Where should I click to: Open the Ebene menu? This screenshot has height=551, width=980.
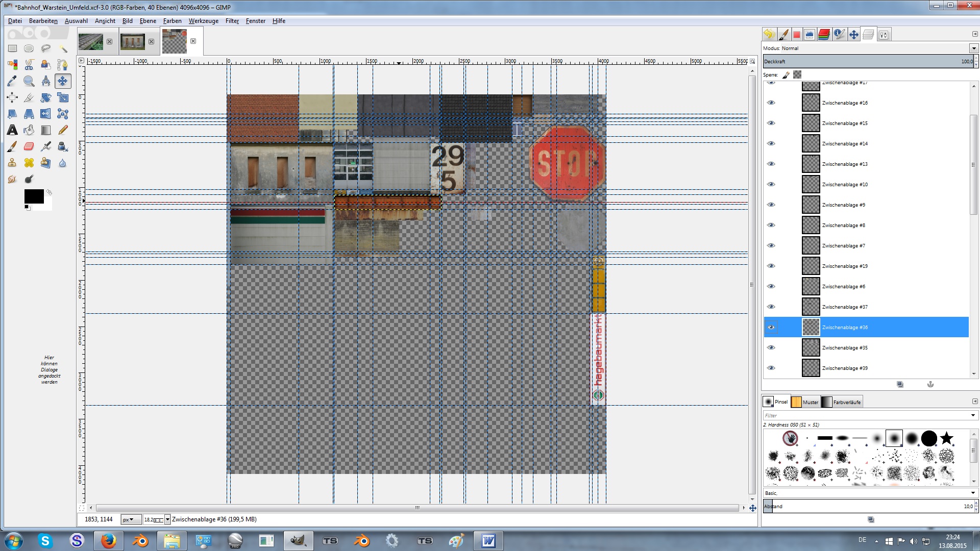click(148, 21)
